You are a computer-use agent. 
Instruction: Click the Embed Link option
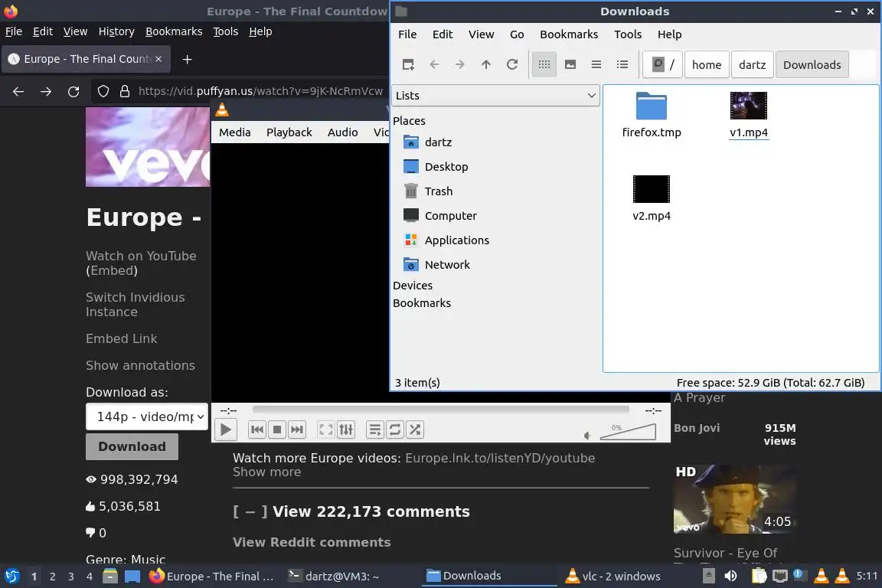point(122,338)
